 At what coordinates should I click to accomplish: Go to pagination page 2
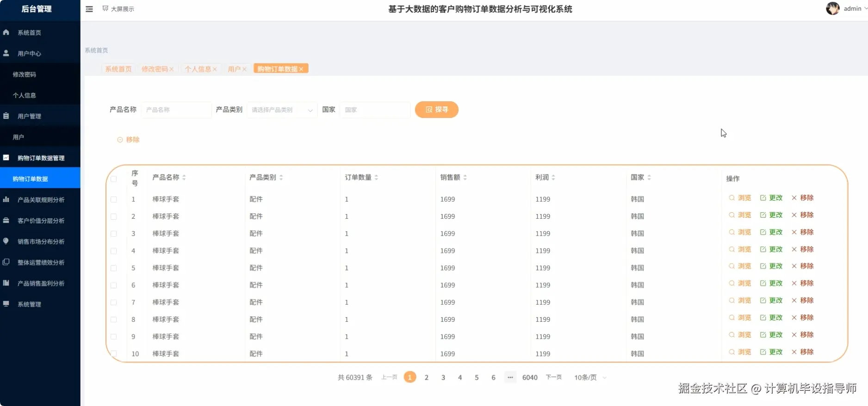click(x=427, y=377)
